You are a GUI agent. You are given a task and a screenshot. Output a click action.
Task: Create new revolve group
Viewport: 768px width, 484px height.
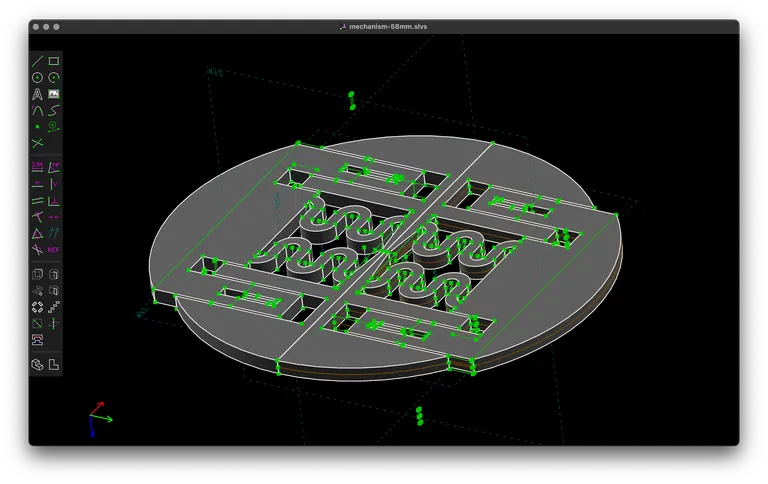coord(54,291)
